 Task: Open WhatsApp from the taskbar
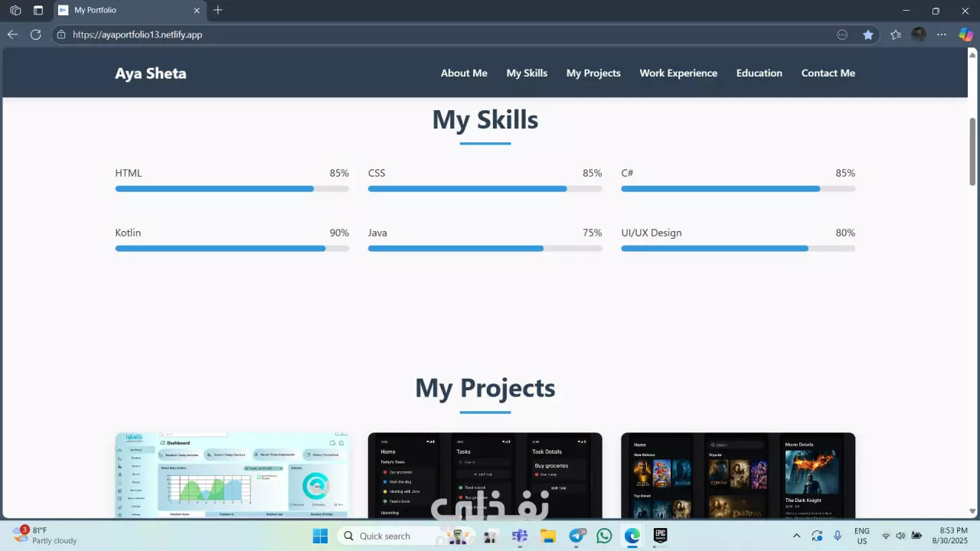(x=604, y=536)
